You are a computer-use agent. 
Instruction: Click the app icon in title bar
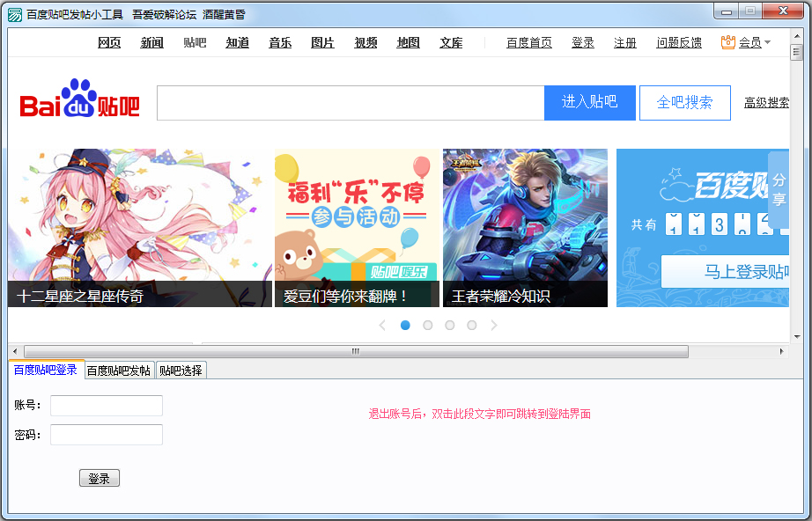point(14,14)
